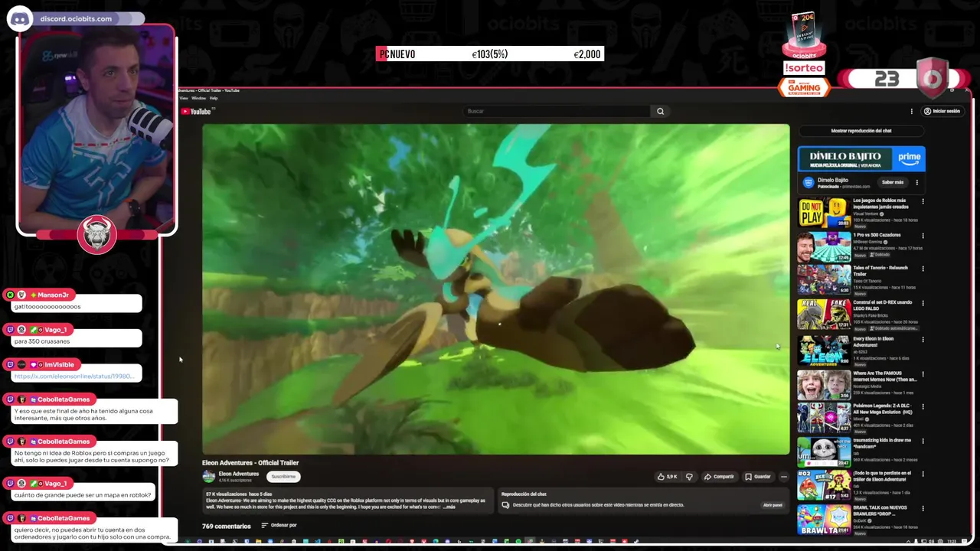Open DO NOT PLAY Roblox thumbnail

coord(824,213)
